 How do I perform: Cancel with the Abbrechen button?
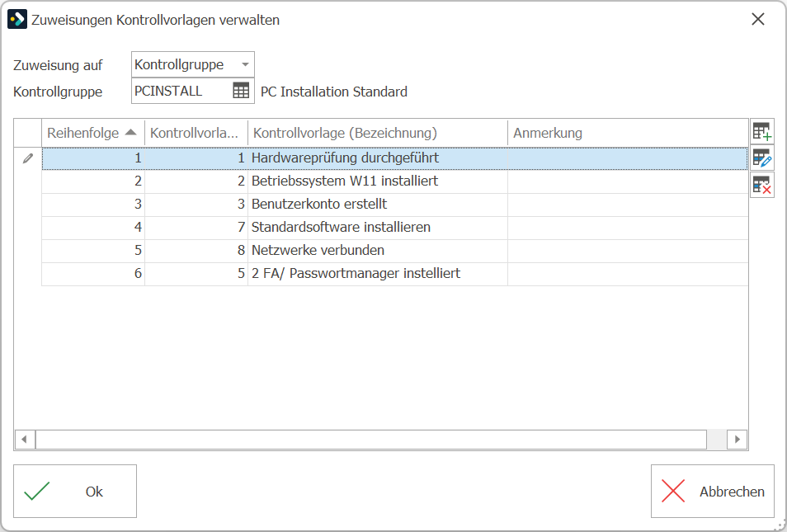click(x=712, y=491)
